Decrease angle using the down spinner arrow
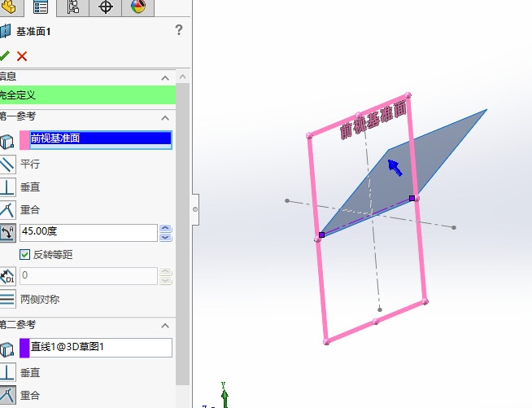Screen dimensions: 532x408 click(x=166, y=238)
